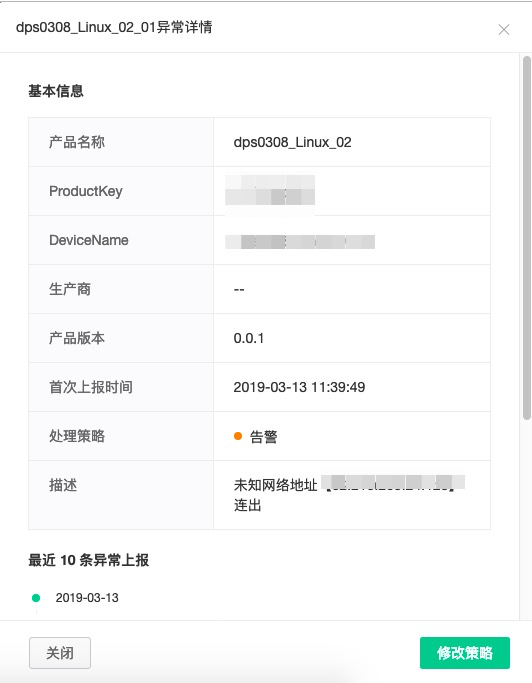Image resolution: width=532 pixels, height=683 pixels.
Task: Click the 处理策略 row label
Action: pyautogui.click(x=77, y=436)
